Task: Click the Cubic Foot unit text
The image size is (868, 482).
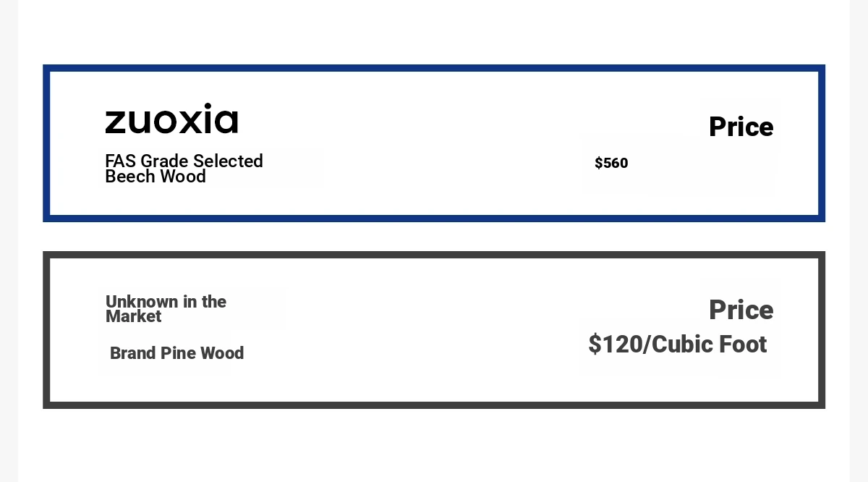Action: (709, 344)
